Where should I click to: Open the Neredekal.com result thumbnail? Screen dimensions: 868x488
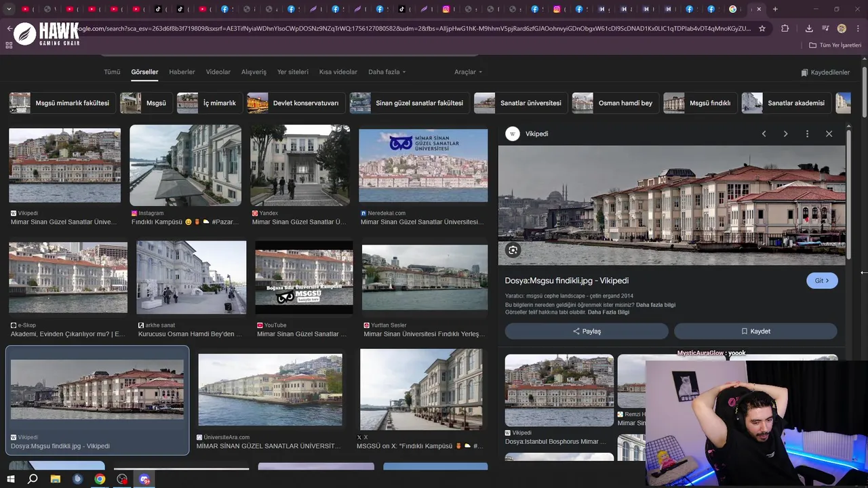pyautogui.click(x=423, y=166)
